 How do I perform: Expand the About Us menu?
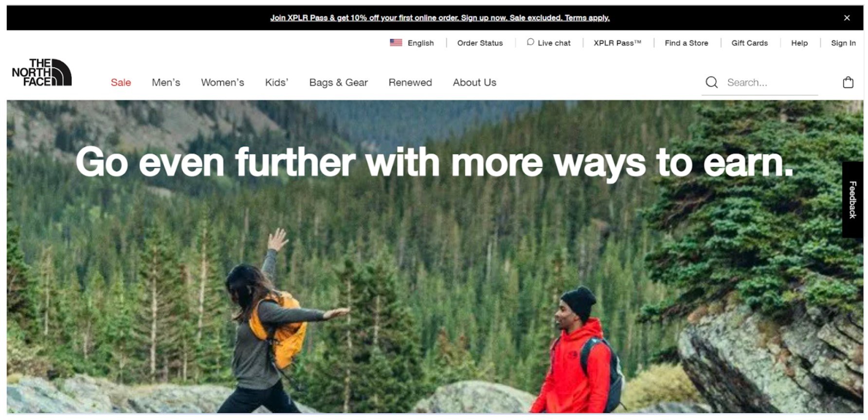[474, 83]
